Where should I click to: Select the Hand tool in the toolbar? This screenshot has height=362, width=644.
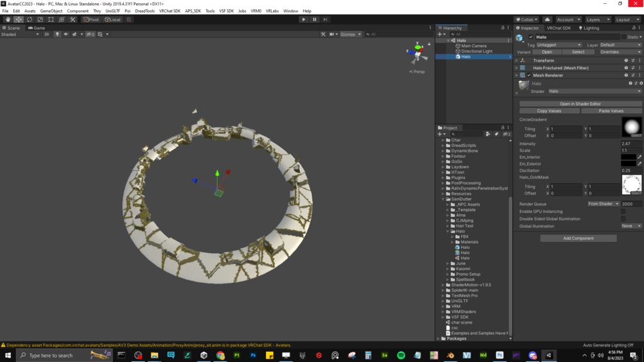click(8, 19)
